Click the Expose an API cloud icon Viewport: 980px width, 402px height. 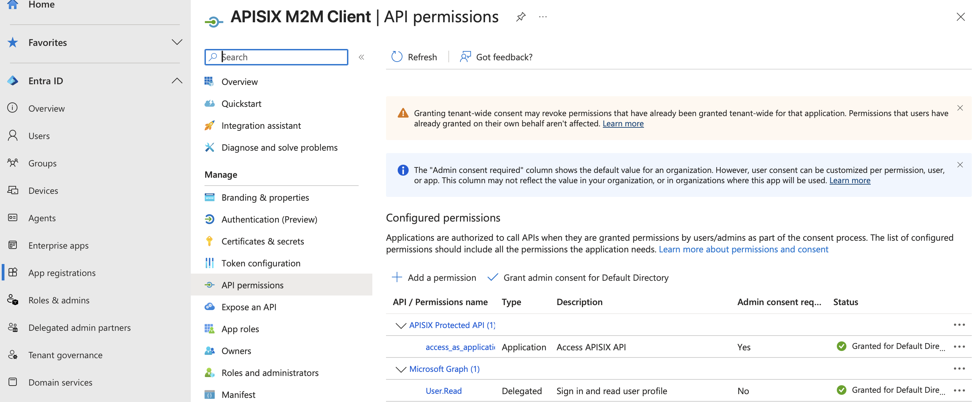tap(210, 306)
